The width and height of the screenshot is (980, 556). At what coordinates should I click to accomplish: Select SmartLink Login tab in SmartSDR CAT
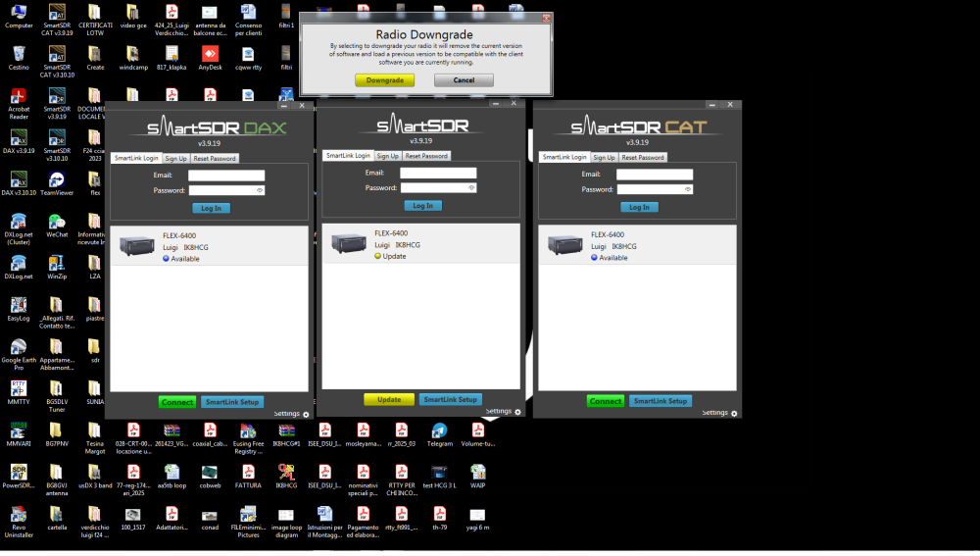[x=564, y=157]
